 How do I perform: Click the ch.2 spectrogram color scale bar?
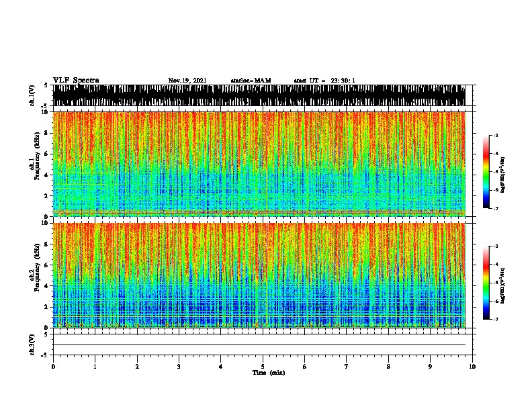(486, 283)
